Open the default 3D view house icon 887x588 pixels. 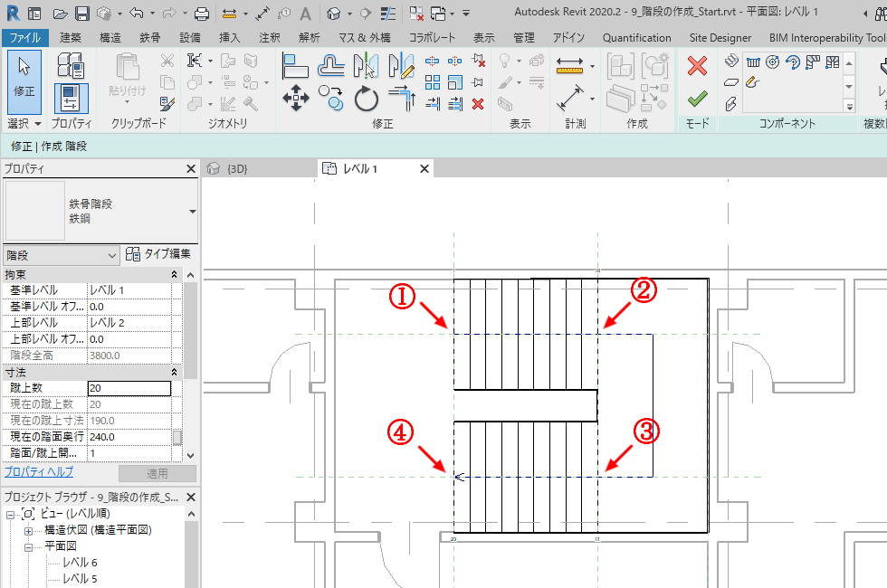pos(334,13)
